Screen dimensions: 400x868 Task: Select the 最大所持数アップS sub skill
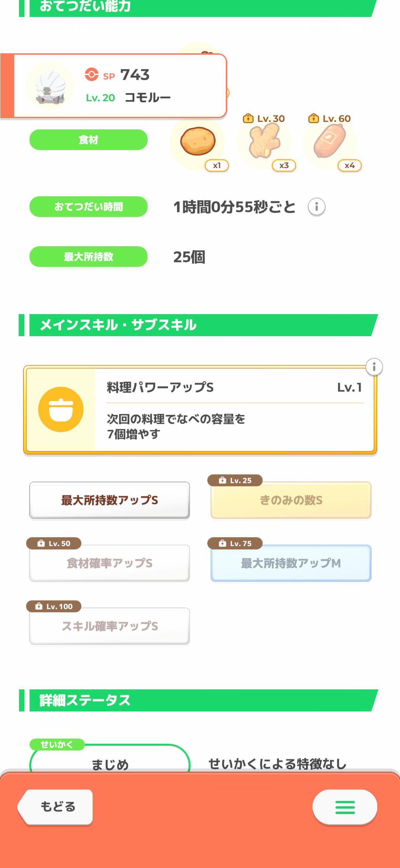(x=110, y=500)
